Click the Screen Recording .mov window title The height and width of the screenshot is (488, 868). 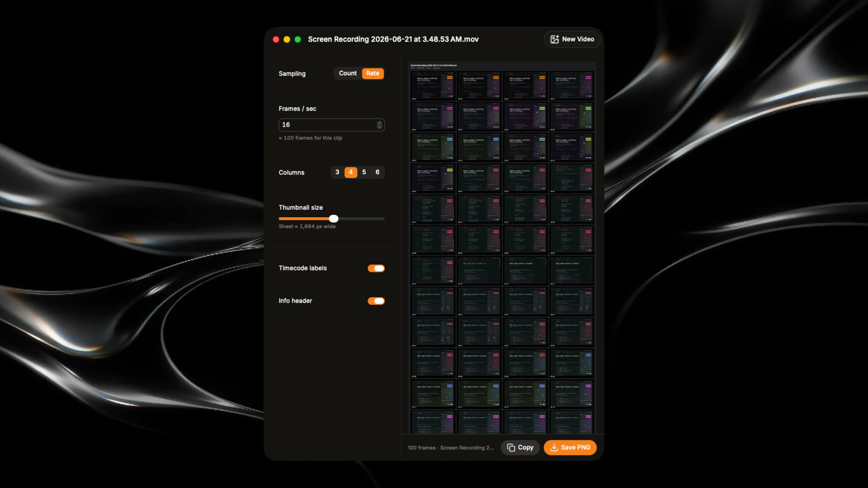393,39
